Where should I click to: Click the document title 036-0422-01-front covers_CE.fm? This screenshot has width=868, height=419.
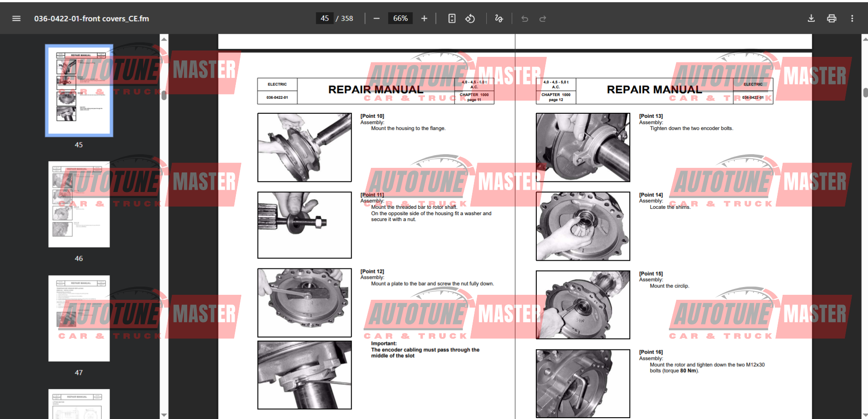coord(91,19)
